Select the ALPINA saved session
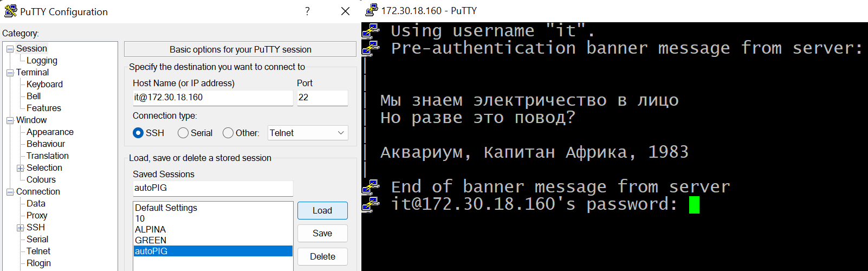Image resolution: width=868 pixels, height=271 pixels. [213, 229]
